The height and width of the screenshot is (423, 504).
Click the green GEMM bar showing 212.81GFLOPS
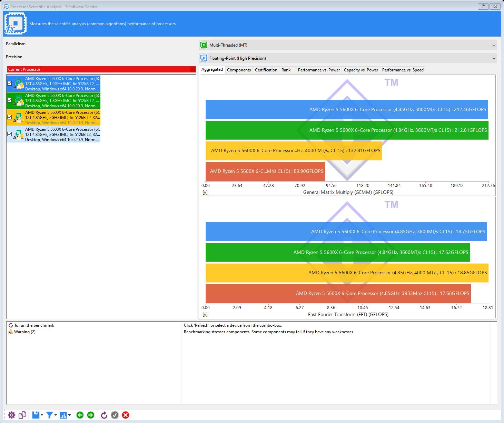coord(347,130)
